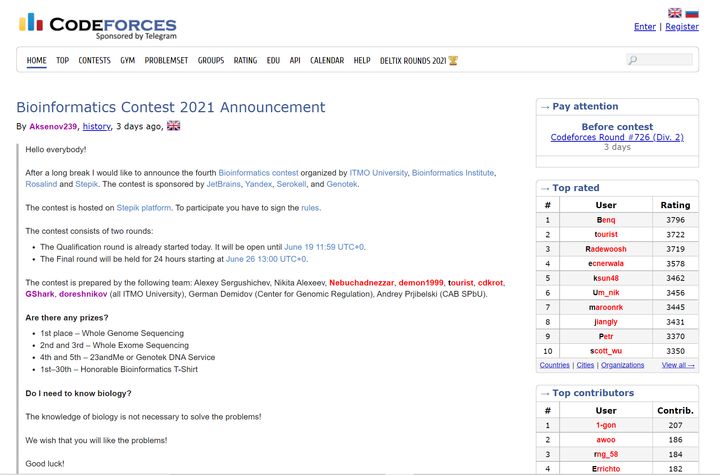The image size is (720, 475).
Task: Click the trophy icon next to Deltix Rounds 2021
Action: tap(453, 60)
